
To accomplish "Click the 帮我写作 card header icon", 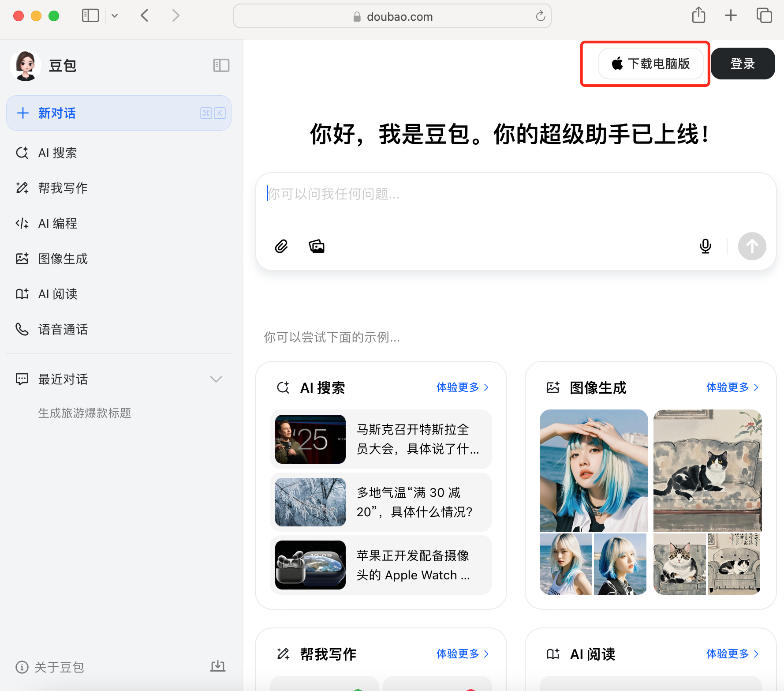I will click(283, 654).
